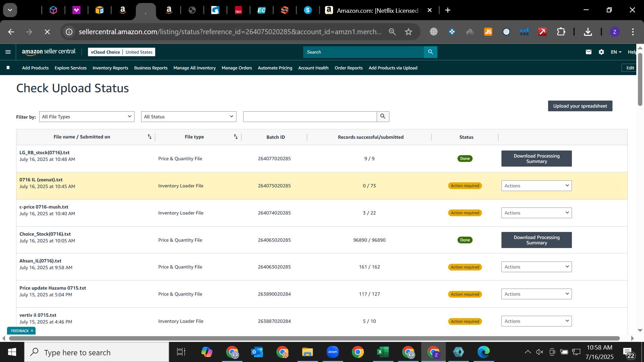The width and height of the screenshot is (644, 362).
Task: Open Actions dropdown for Price update Hazama 0715.txt
Action: point(536,294)
